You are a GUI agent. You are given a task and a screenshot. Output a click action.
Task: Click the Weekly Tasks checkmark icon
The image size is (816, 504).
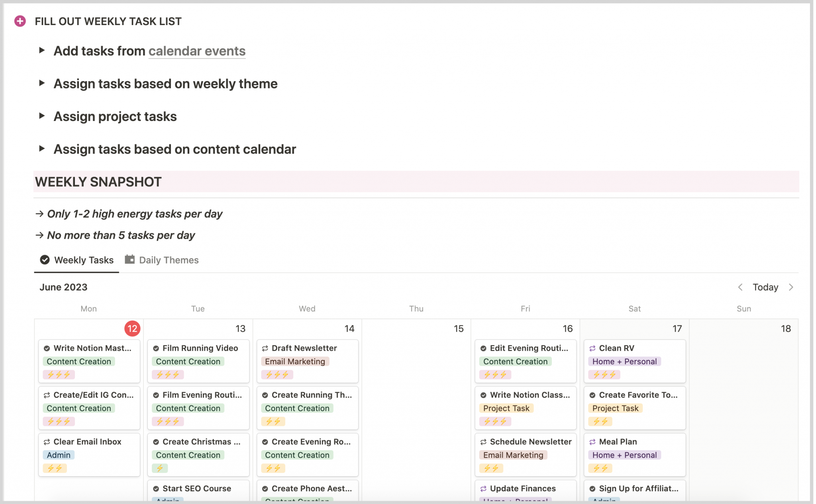[x=45, y=260]
